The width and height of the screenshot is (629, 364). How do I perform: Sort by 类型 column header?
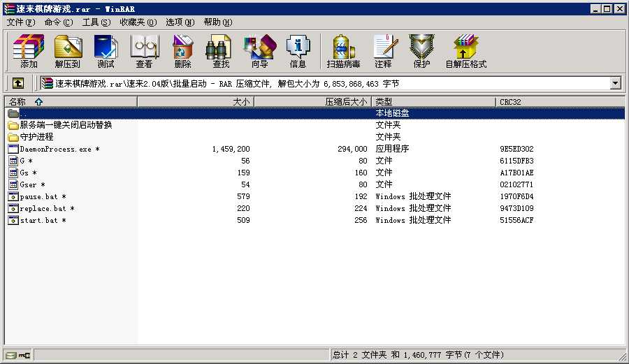point(433,102)
